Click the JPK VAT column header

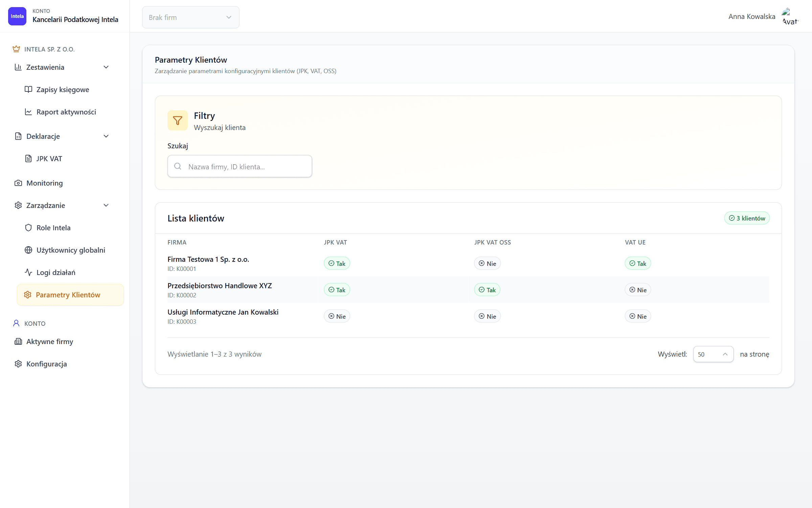335,242
